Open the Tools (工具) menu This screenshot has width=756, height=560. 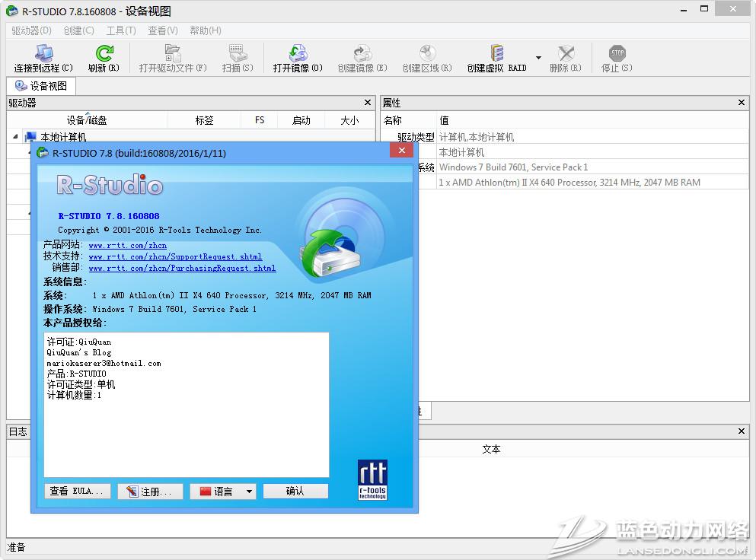(x=120, y=30)
